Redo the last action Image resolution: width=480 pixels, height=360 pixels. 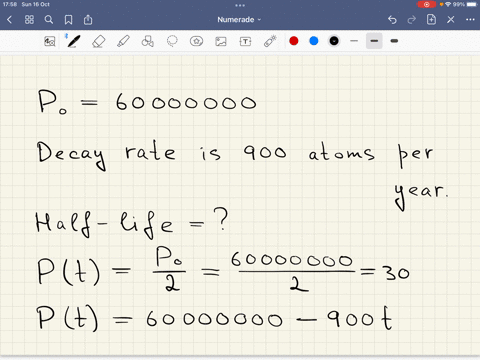[x=412, y=20]
